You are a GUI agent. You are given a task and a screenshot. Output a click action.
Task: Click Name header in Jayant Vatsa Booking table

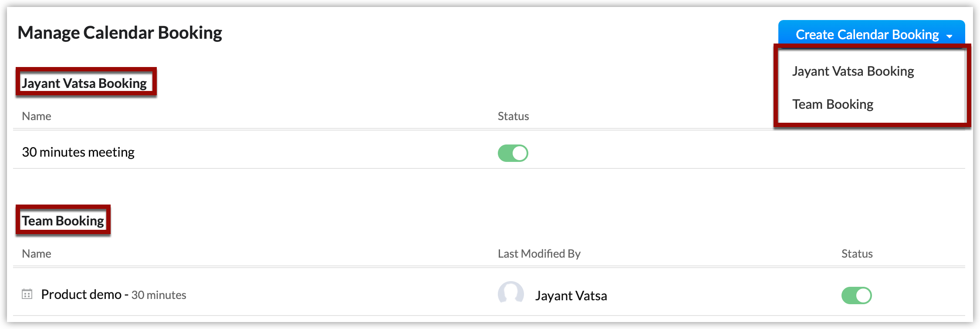[x=37, y=116]
